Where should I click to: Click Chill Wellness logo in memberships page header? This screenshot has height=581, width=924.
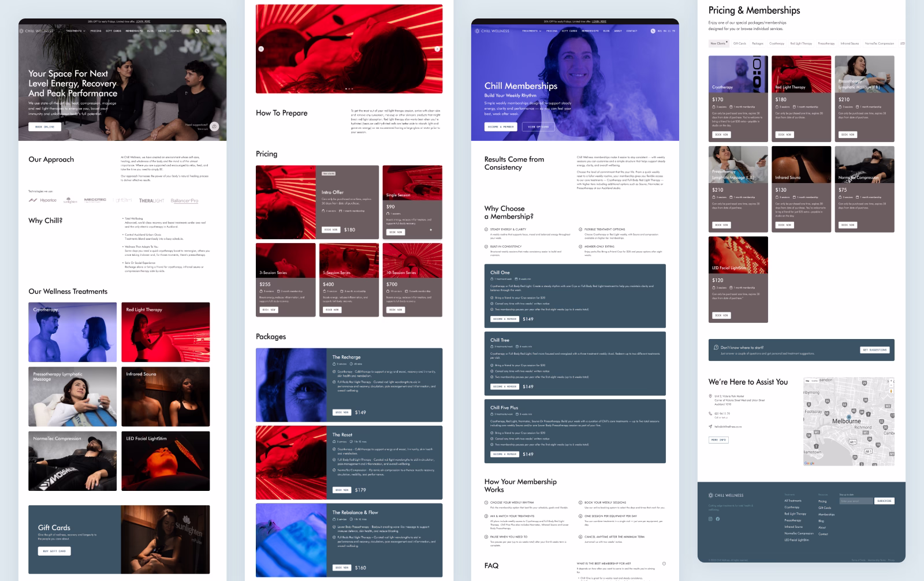(493, 31)
